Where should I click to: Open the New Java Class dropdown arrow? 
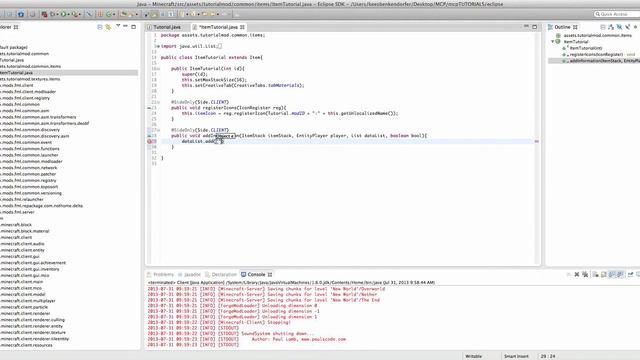[x=114, y=15]
